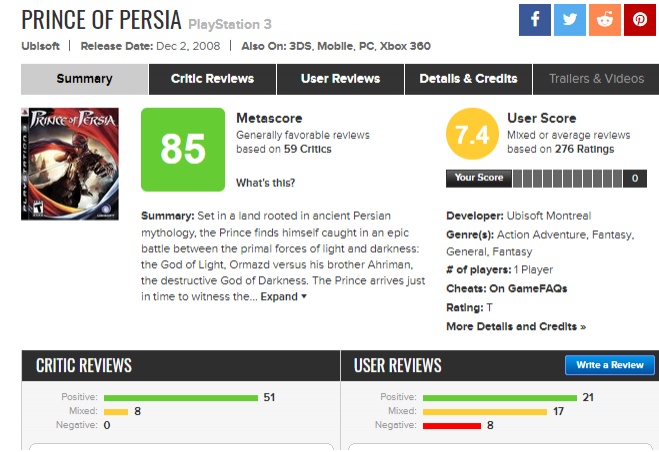Click the Write a Review button
This screenshot has height=452, width=659.
(x=610, y=365)
